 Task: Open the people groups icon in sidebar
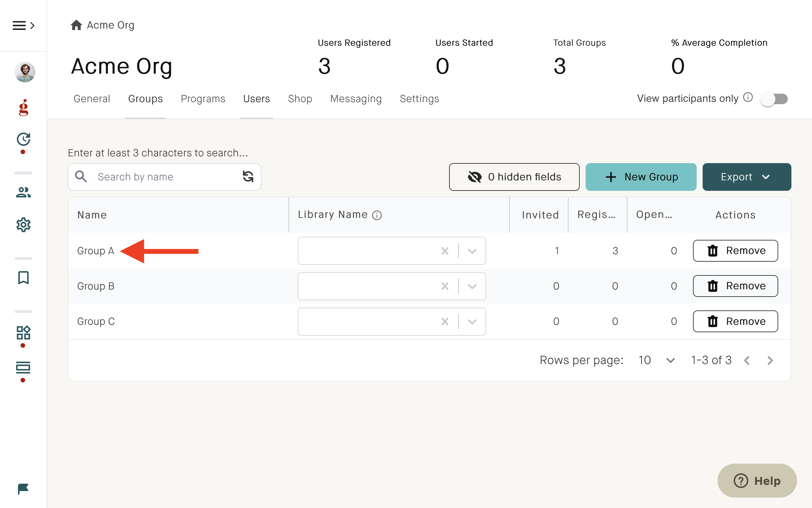(x=23, y=192)
